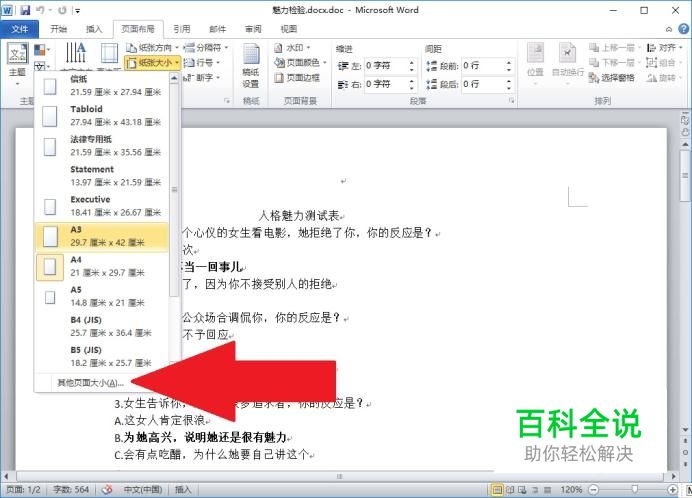Open the watermark (水印) dropdown
Image resolution: width=692 pixels, height=498 pixels.
coord(292,47)
